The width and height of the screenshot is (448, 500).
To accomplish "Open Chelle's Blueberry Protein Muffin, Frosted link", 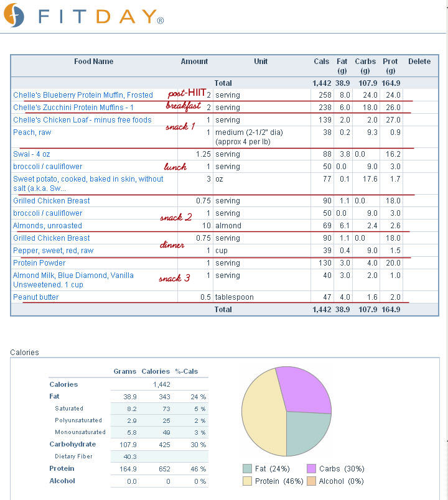I will click(x=83, y=95).
